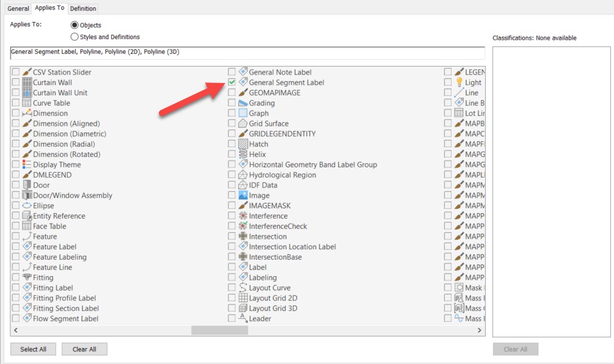The height and width of the screenshot is (364, 614).
Task: Click the Intersection icon in the middle column
Action: [243, 236]
